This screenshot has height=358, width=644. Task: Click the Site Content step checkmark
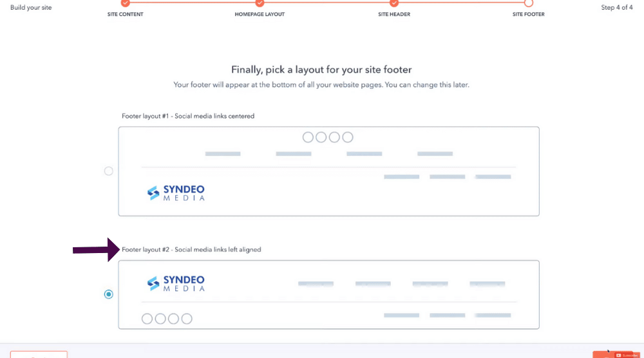coord(126,3)
